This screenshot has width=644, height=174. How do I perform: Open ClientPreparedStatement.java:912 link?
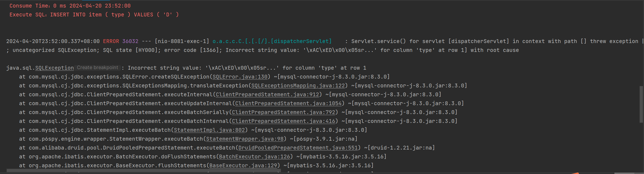[x=267, y=95]
